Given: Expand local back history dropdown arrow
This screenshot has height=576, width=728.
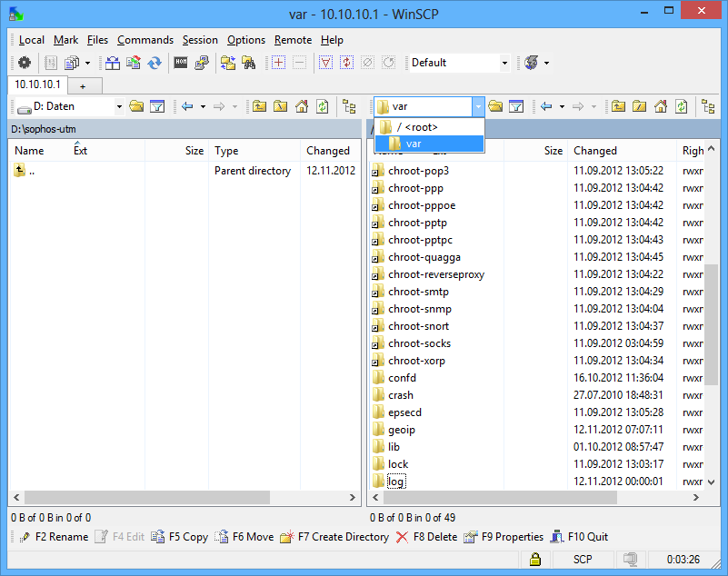Looking at the screenshot, I should [x=203, y=107].
